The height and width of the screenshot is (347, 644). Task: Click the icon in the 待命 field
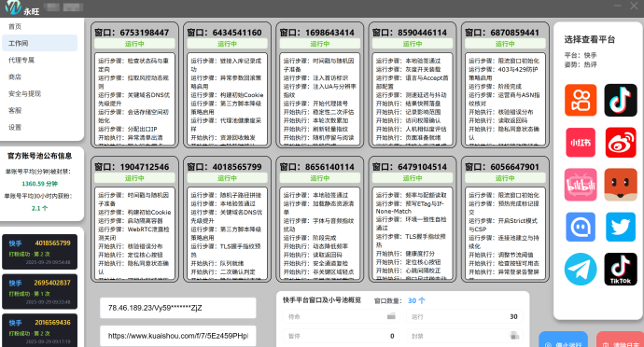coord(391,316)
